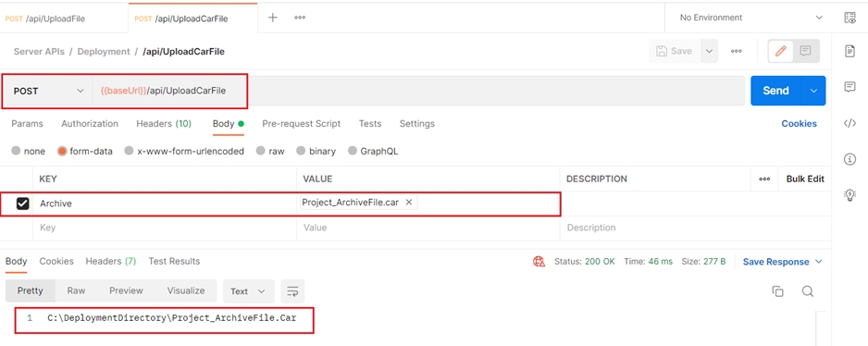Go to Deployment in breadcrumb
The height and width of the screenshot is (346, 868).
(x=104, y=52)
